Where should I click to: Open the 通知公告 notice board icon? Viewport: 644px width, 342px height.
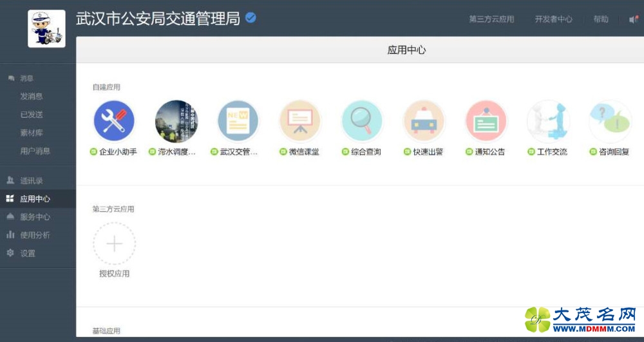(x=486, y=121)
